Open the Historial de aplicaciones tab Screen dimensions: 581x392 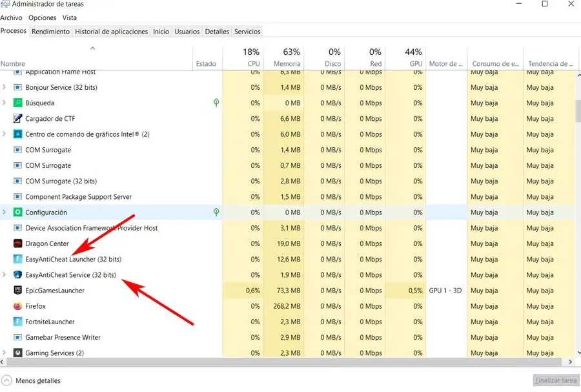[x=111, y=31]
